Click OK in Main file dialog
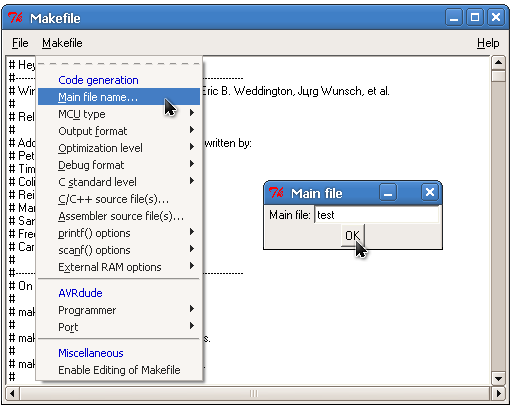510x407 pixels. tap(353, 236)
